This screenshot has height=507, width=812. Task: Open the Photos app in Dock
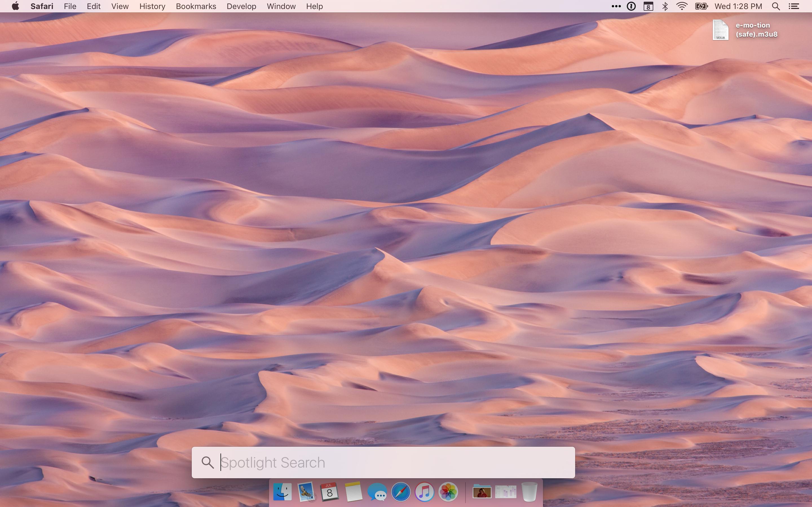(448, 492)
